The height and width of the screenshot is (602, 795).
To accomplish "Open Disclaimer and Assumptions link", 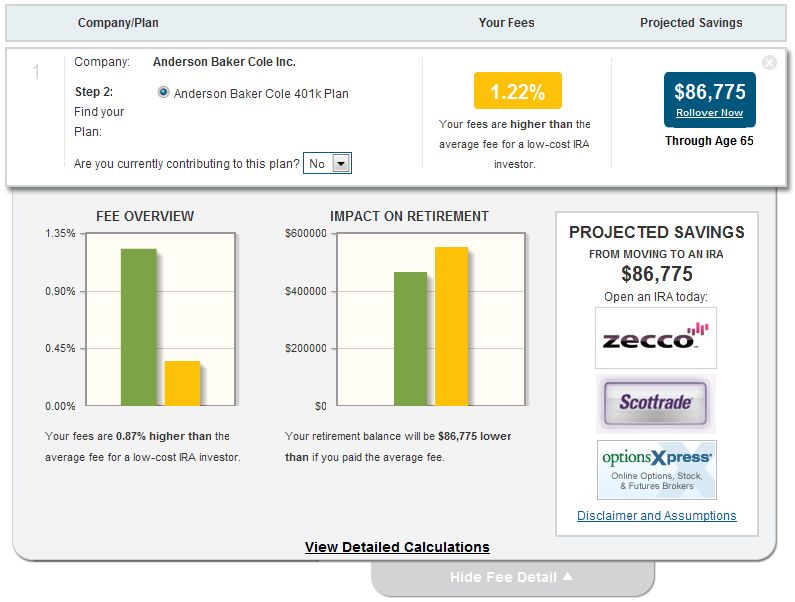I will [657, 516].
